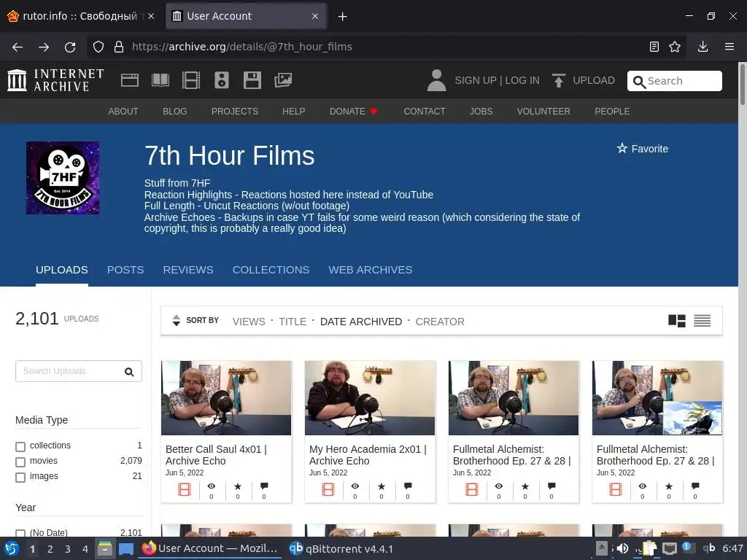Click the Search Uploads magnifier icon

[129, 372]
